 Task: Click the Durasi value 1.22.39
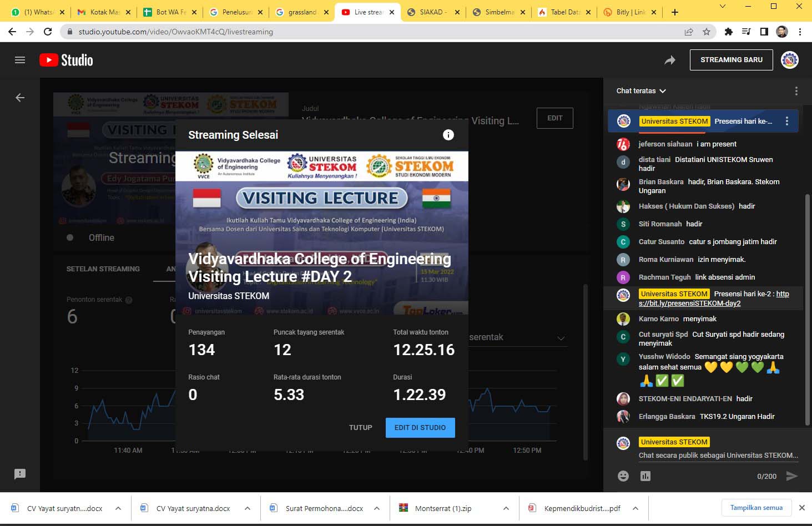(420, 395)
